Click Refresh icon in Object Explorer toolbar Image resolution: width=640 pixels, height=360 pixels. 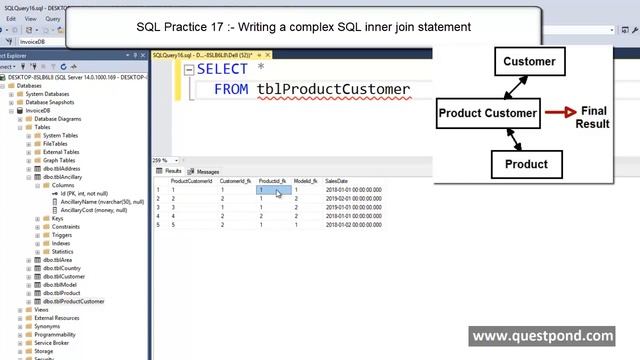(63, 67)
